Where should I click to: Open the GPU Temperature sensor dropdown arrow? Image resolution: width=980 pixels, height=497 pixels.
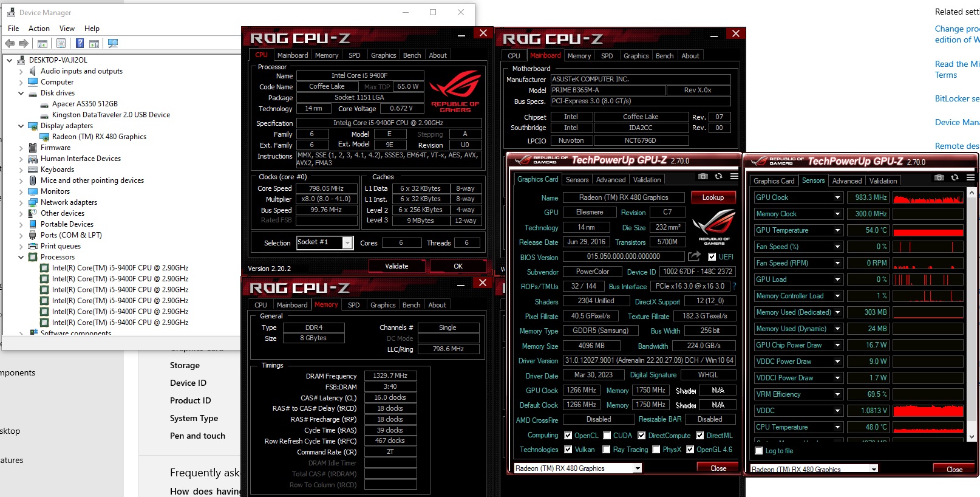(837, 230)
